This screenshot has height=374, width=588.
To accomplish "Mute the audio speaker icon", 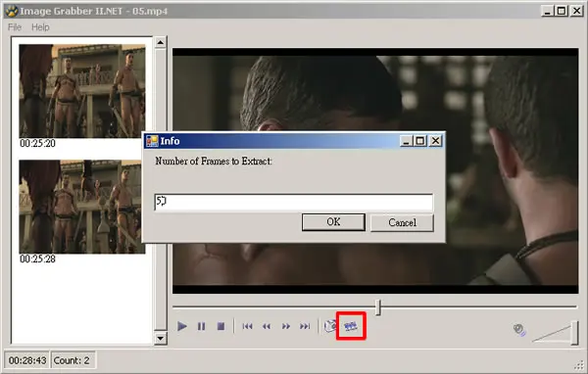I will 519,330.
